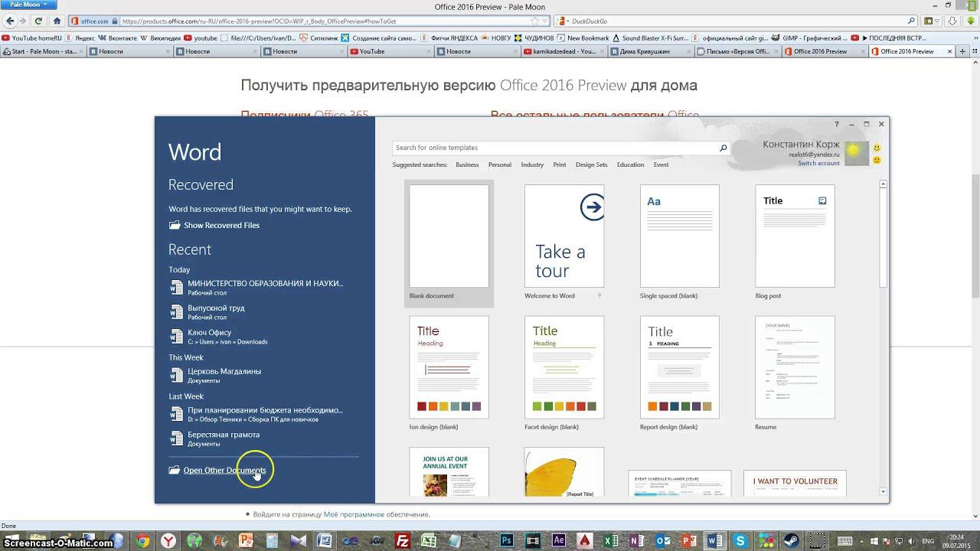Open the search engine chooser dropdown
This screenshot has height=551, width=980.
pyautogui.click(x=565, y=21)
